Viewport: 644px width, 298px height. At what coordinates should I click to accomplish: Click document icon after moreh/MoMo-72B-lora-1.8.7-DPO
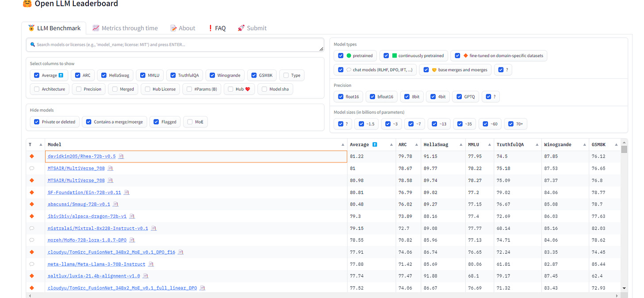132,240
